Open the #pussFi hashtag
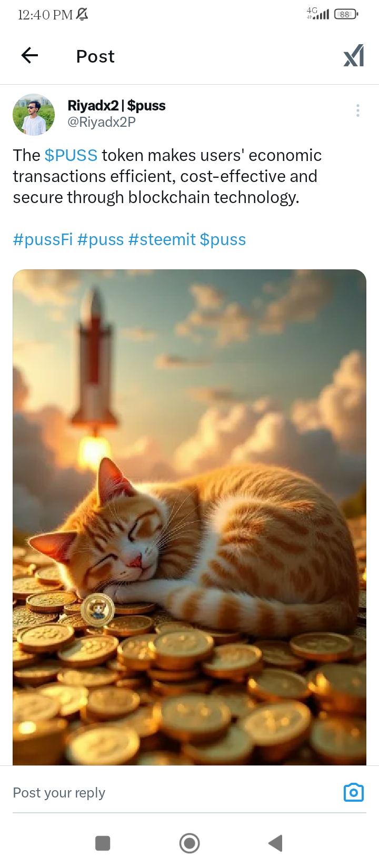Screen dimensions: 379x868 coord(43,239)
